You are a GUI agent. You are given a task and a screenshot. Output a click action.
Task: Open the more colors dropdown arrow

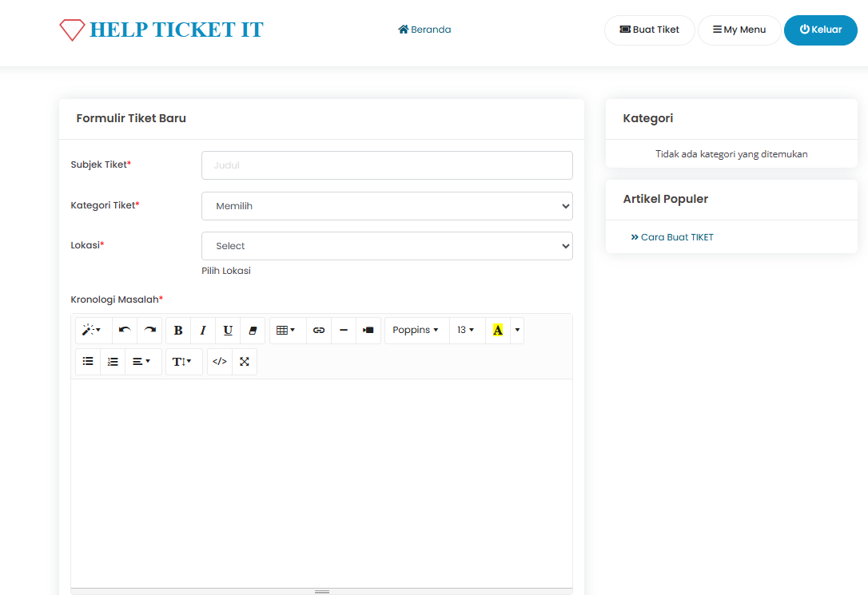517,330
